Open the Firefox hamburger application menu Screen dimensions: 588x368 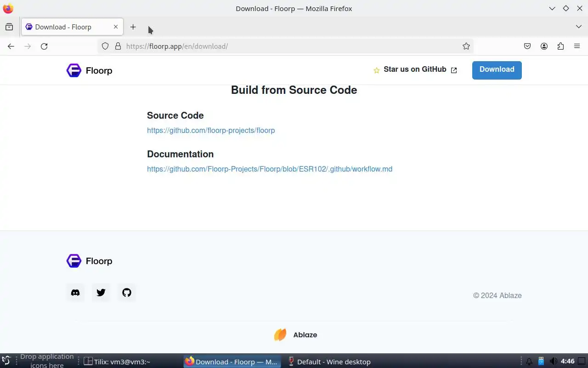pos(577,46)
